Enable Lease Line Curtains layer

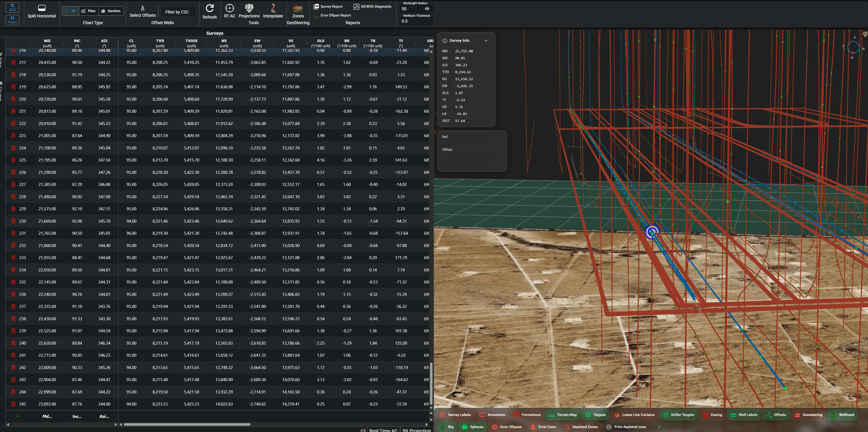pyautogui.click(x=634, y=415)
